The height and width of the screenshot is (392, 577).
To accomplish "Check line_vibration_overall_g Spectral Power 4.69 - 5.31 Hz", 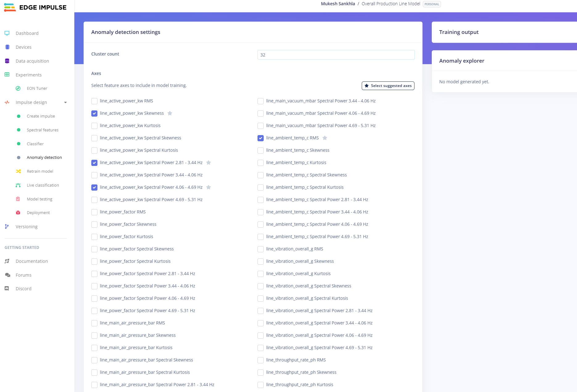I will [x=261, y=348].
